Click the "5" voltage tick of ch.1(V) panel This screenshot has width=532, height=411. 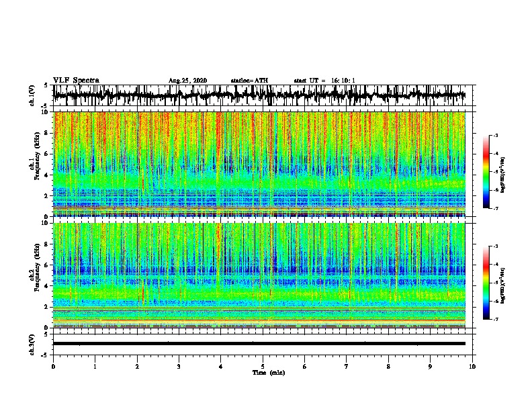pos(46,85)
